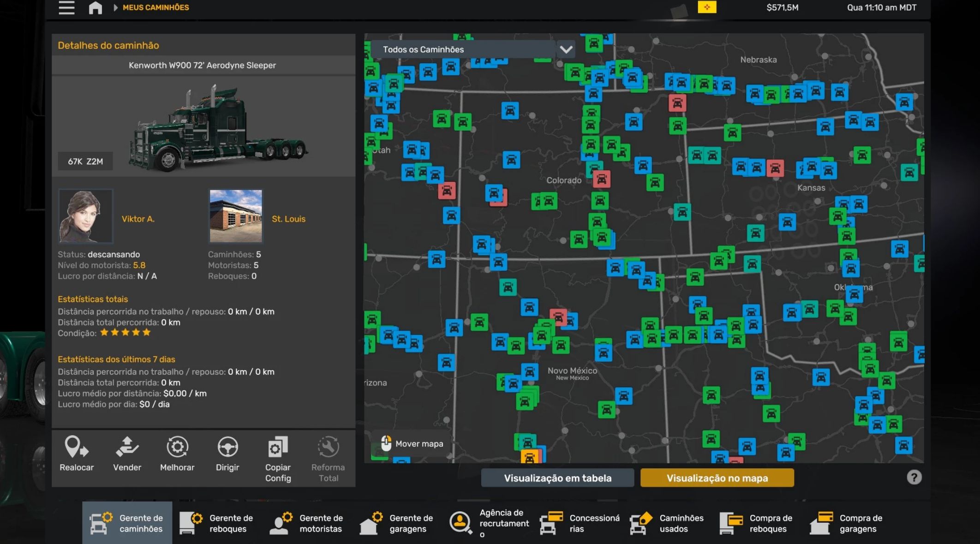
Task: Open the hamburger menu icon
Action: (66, 8)
